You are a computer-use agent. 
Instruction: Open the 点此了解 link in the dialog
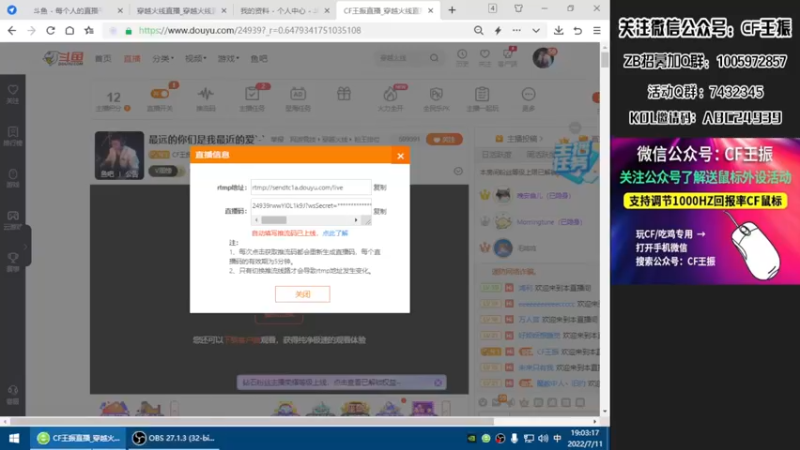(x=335, y=233)
